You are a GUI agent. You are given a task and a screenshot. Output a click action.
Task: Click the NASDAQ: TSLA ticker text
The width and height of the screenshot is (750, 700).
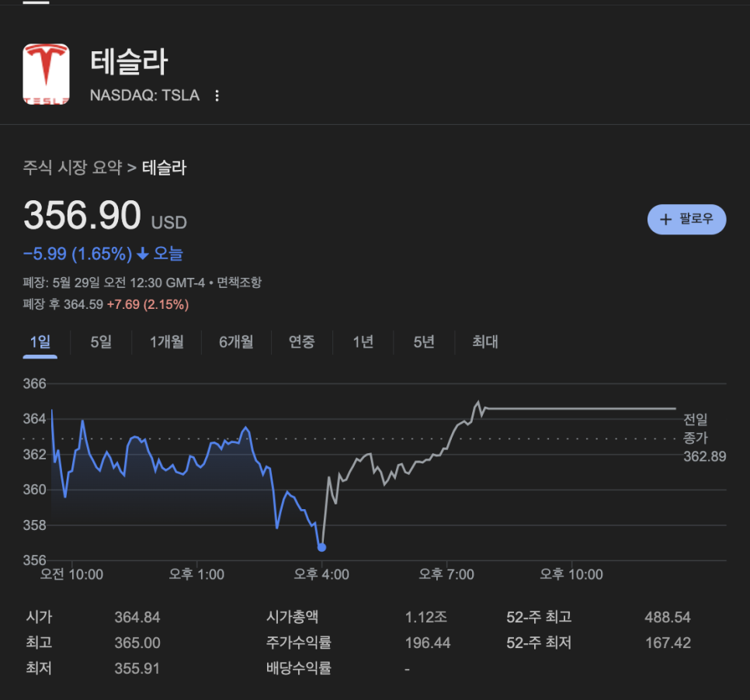tap(144, 95)
